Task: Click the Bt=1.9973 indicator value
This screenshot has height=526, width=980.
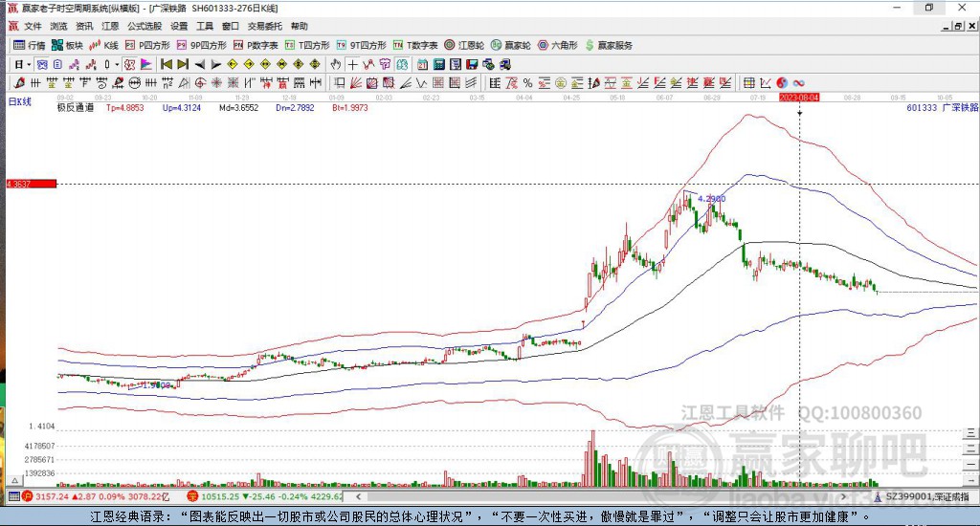Action: pos(350,107)
